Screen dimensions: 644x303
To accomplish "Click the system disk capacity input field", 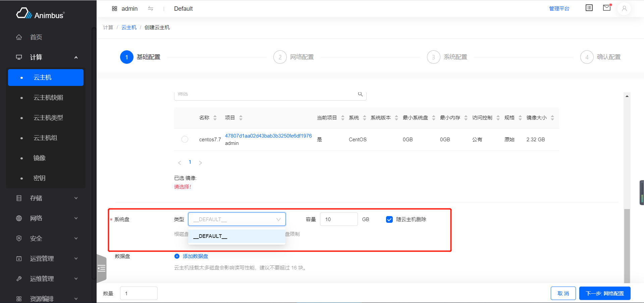I will 338,219.
